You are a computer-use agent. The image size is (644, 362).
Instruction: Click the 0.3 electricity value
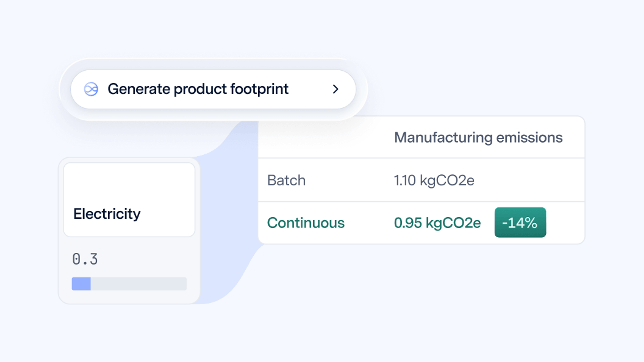pos(85,259)
